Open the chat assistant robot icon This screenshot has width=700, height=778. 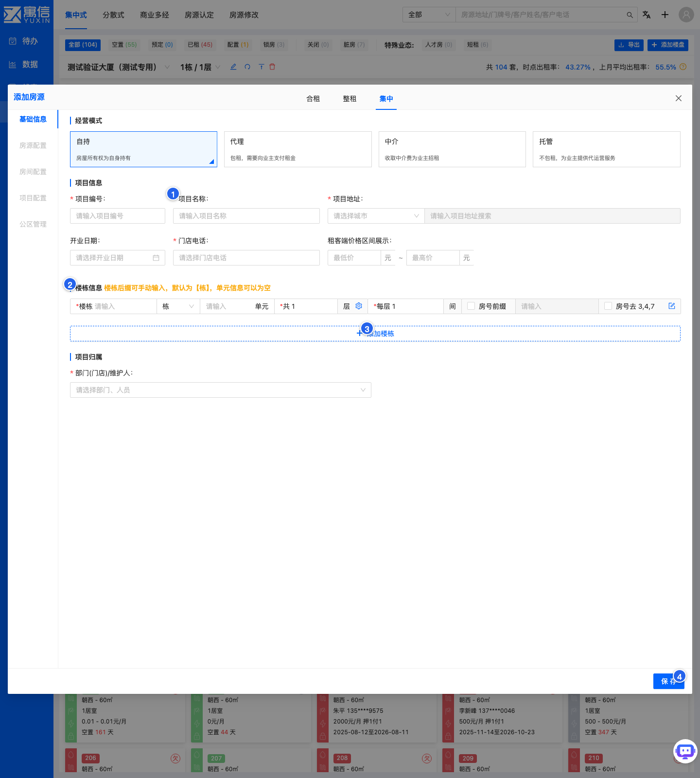pyautogui.click(x=685, y=751)
